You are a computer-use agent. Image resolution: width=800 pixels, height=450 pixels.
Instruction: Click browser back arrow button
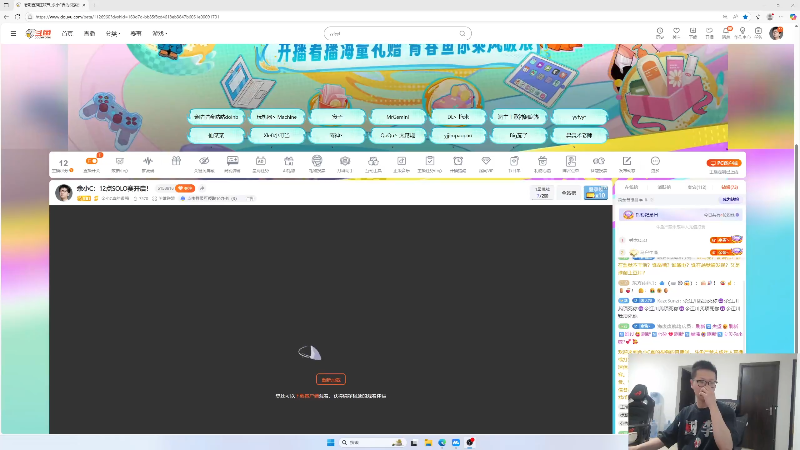coord(6,17)
